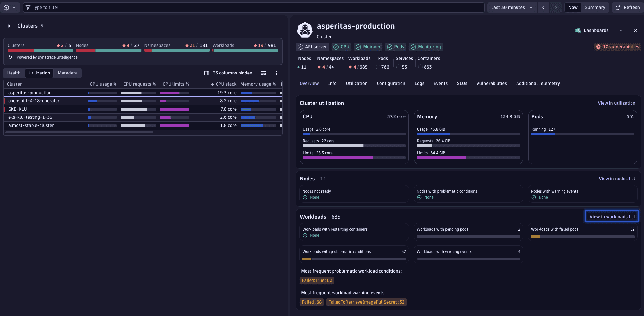Click the Limits 25.3 core progress bar
The width and height of the screenshot is (644, 316).
[x=354, y=158]
